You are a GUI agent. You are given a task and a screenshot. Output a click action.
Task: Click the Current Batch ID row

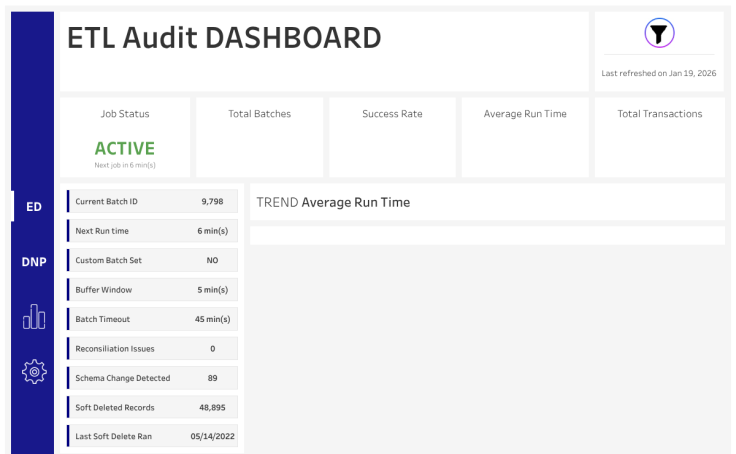coord(152,202)
